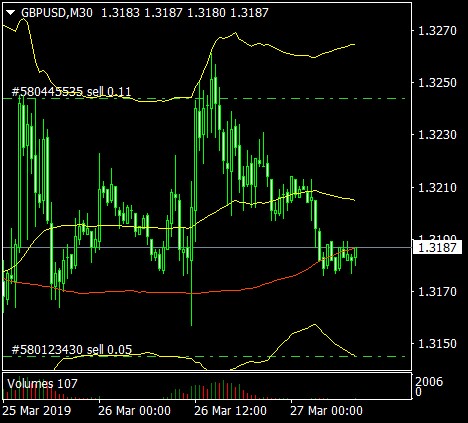Click the 1.3250 price scale label
Viewport: 468px width, 423px height.
[x=437, y=83]
